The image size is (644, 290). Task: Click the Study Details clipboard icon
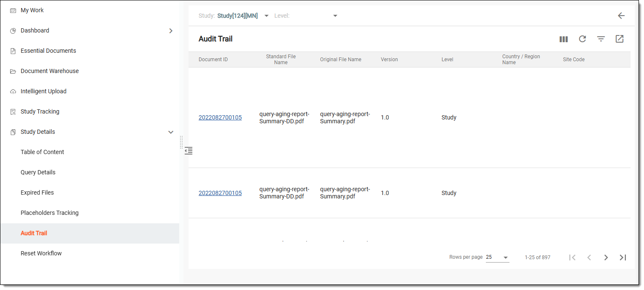(13, 132)
